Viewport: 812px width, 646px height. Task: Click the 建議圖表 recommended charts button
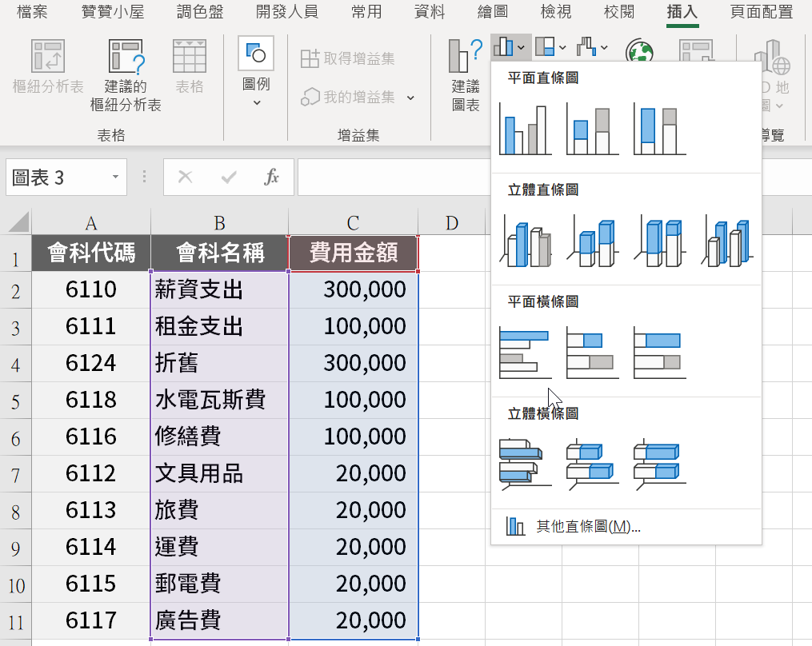click(x=466, y=76)
